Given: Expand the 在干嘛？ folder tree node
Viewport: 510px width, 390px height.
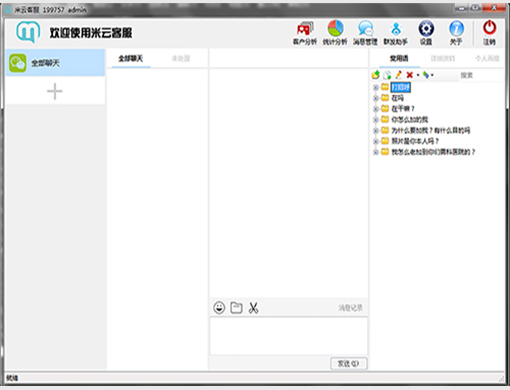Looking at the screenshot, I should click(376, 109).
